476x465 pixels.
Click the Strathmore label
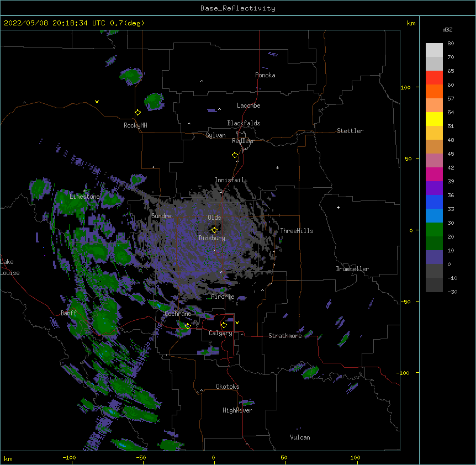tap(285, 336)
